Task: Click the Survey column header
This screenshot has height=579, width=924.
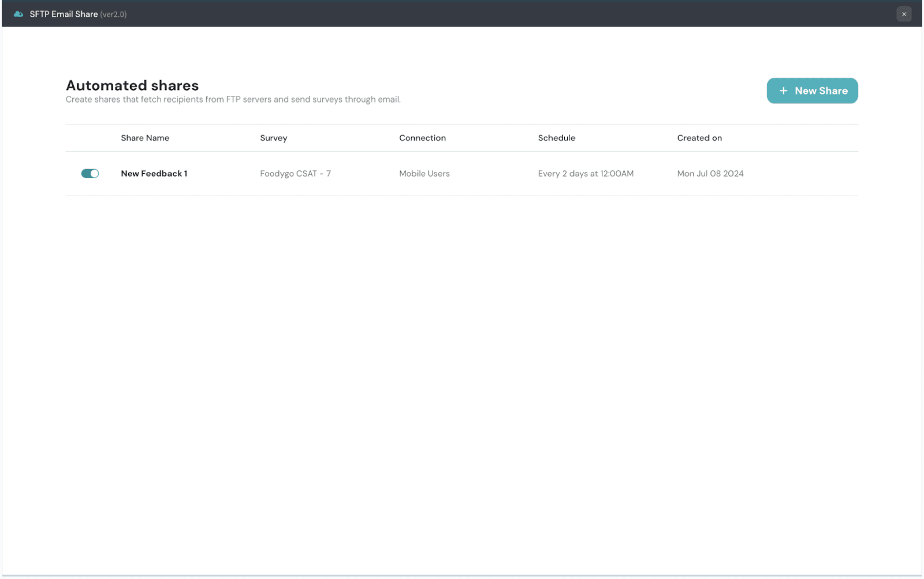Action: [x=273, y=138]
